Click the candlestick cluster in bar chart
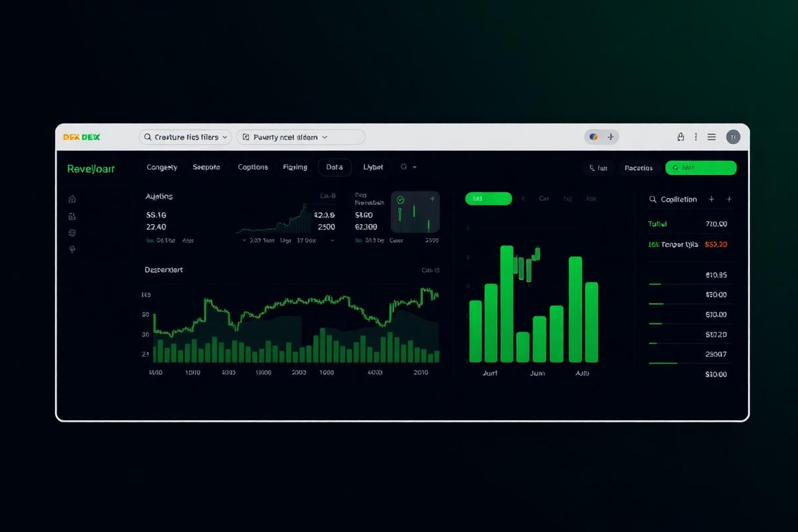Viewport: 798px width, 532px height. click(x=526, y=264)
